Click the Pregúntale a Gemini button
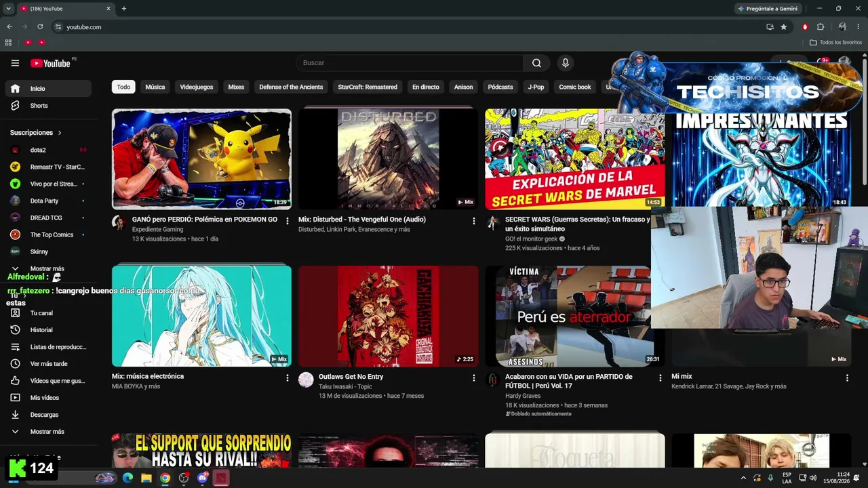 coord(768,9)
